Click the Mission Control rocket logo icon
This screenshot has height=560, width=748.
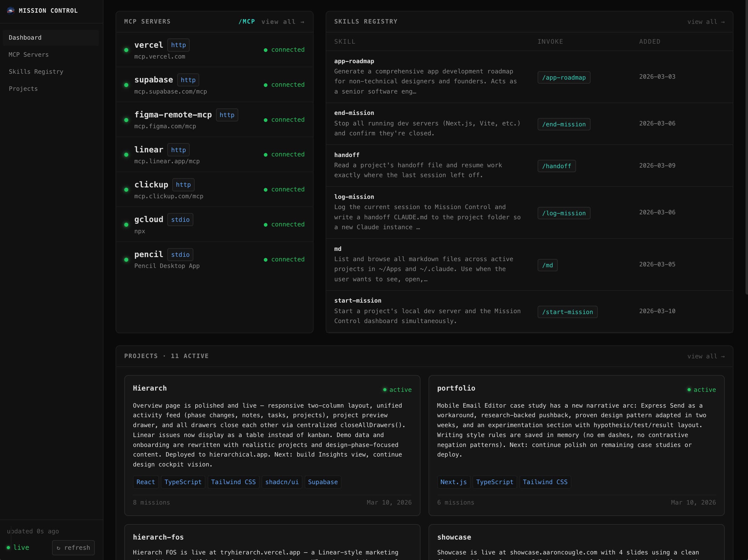coord(11,11)
